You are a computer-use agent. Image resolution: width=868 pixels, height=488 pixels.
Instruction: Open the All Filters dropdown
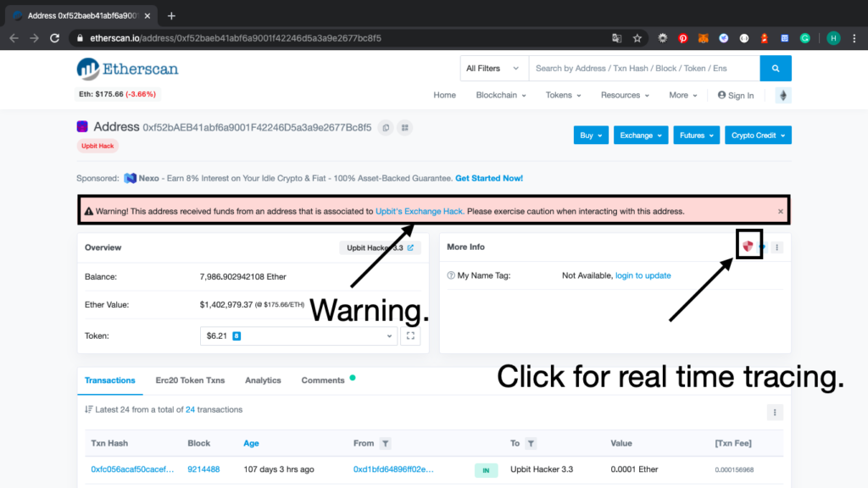coord(492,69)
